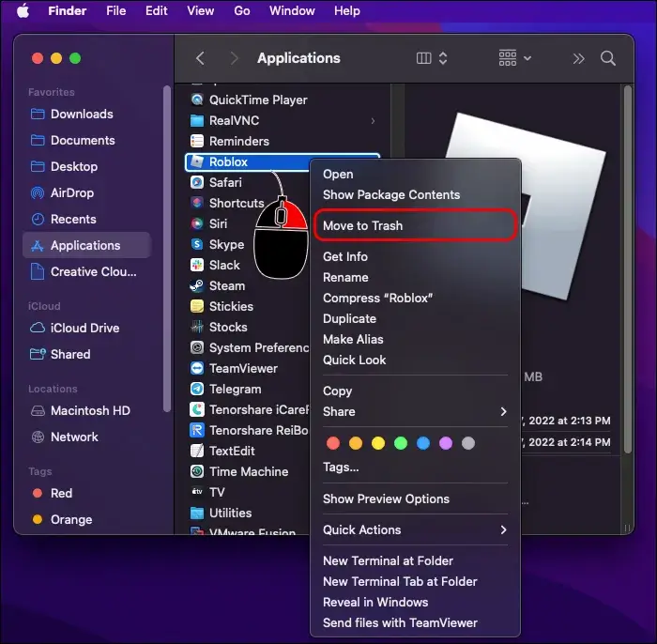The image size is (657, 644).
Task: Select iCloud Drive in sidebar
Action: point(86,328)
